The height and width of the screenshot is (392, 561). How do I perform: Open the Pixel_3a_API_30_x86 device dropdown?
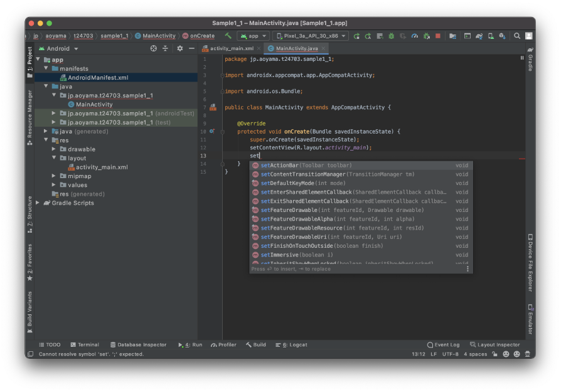(x=311, y=36)
